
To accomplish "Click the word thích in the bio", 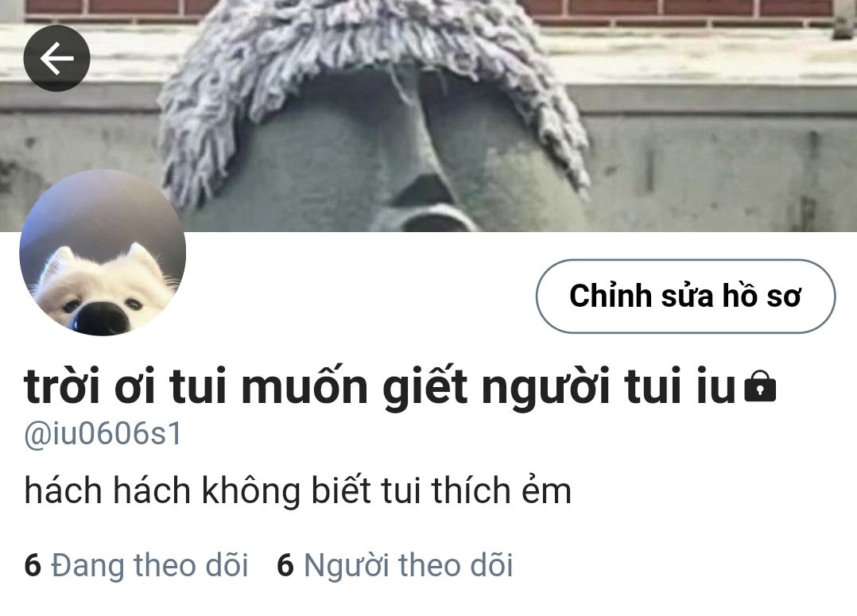I will pyautogui.click(x=471, y=490).
